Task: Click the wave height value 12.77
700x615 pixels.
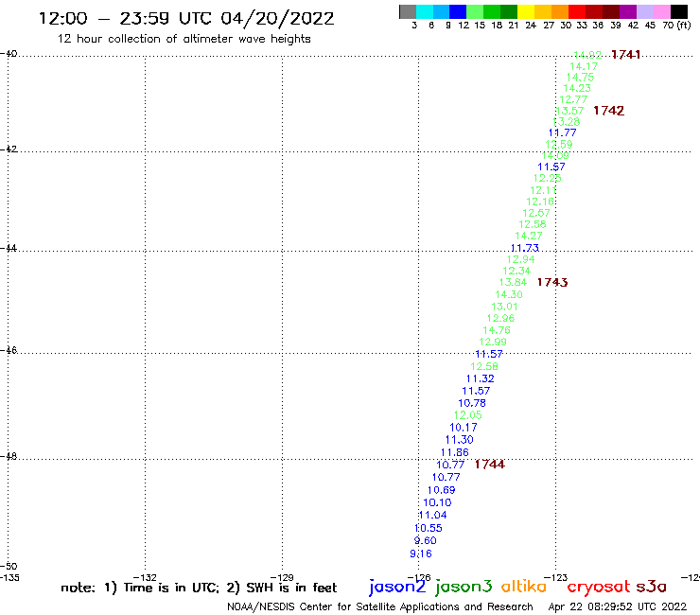Action: tap(573, 99)
